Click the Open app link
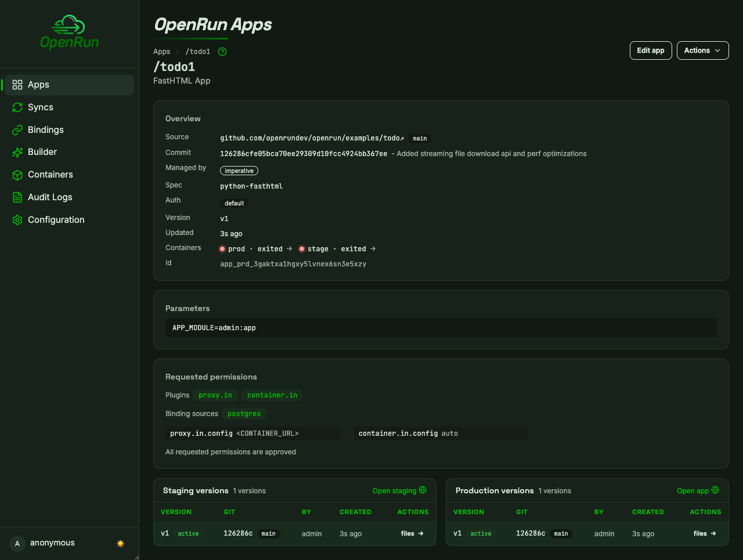Image resolution: width=743 pixels, height=560 pixels. [698, 491]
